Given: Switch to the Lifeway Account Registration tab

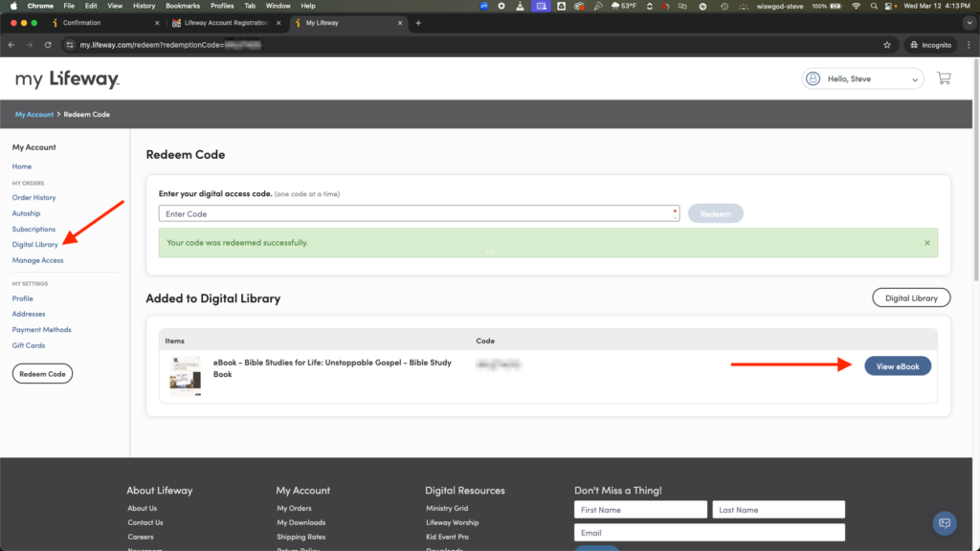Looking at the screenshot, I should 226,23.
